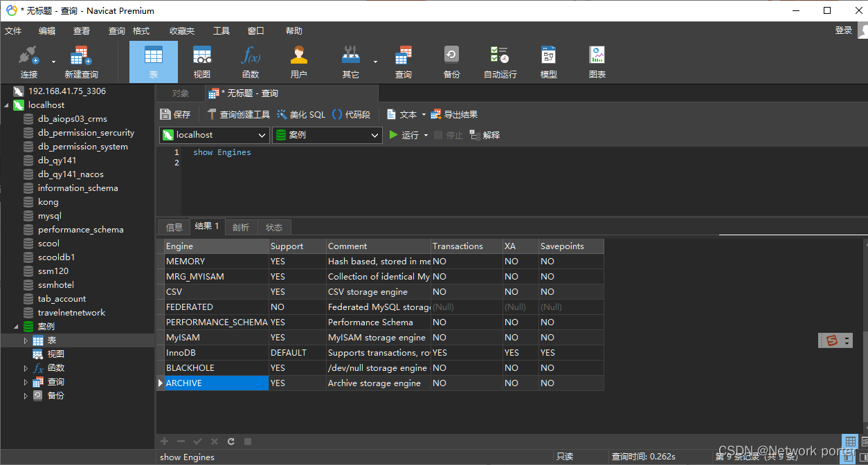
Task: Select the MyISAM engine cell
Action: (x=217, y=338)
